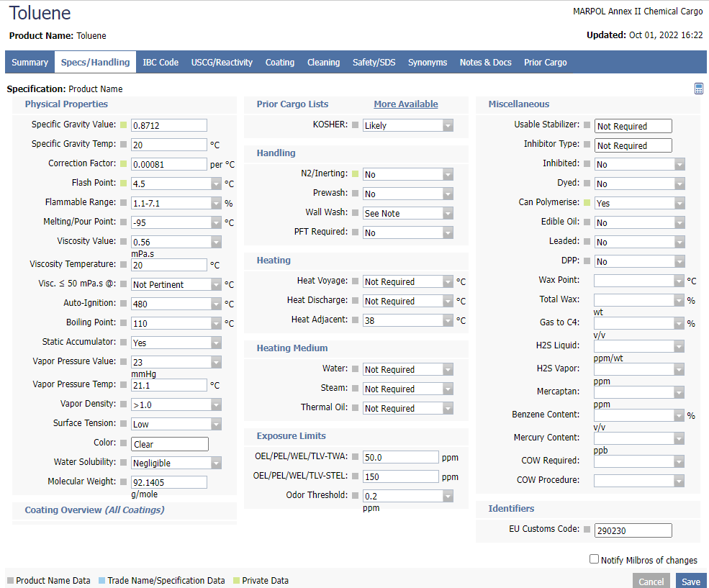Viewport: 709px width, 588px height.
Task: Open the Can Polymerise dropdown
Action: tap(679, 204)
